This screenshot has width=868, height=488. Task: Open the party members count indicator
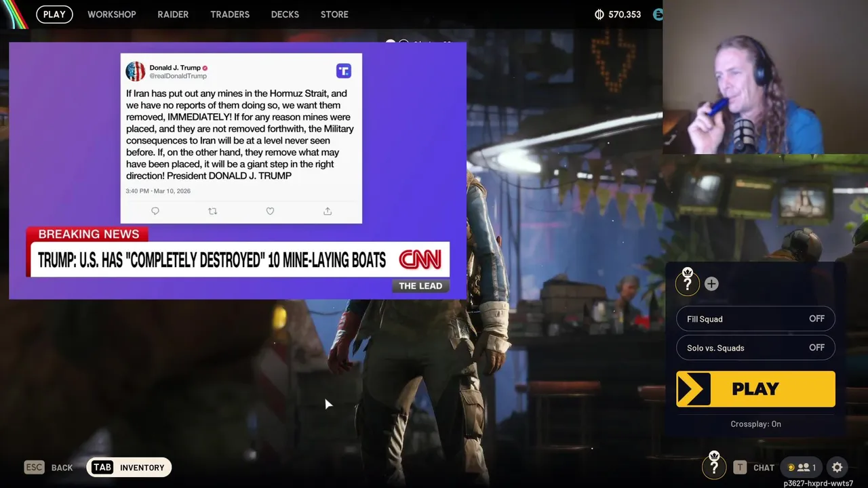[x=801, y=467]
